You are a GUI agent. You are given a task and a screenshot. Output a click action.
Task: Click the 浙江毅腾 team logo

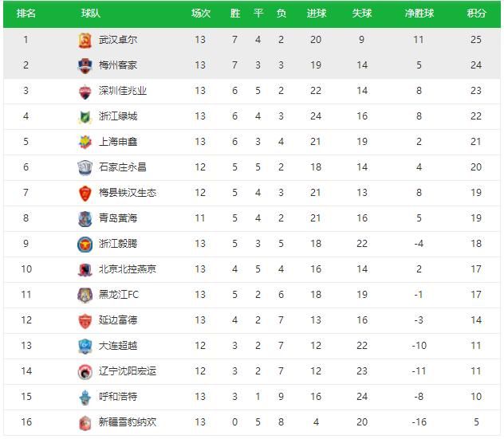coord(85,244)
